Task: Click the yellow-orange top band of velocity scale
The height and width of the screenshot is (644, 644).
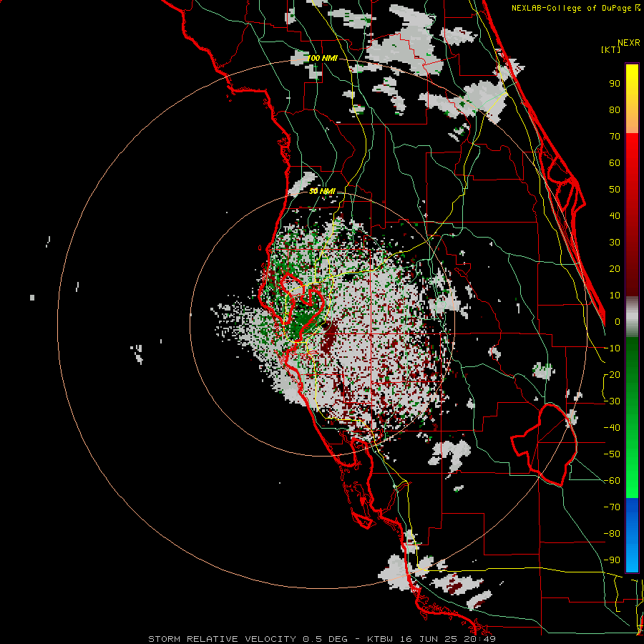Action: (632, 99)
